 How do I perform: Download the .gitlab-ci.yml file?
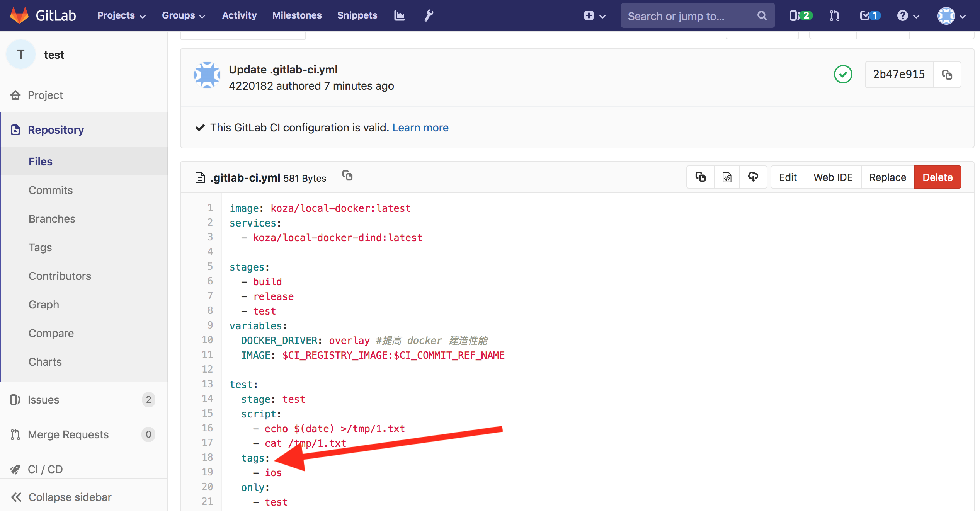753,177
